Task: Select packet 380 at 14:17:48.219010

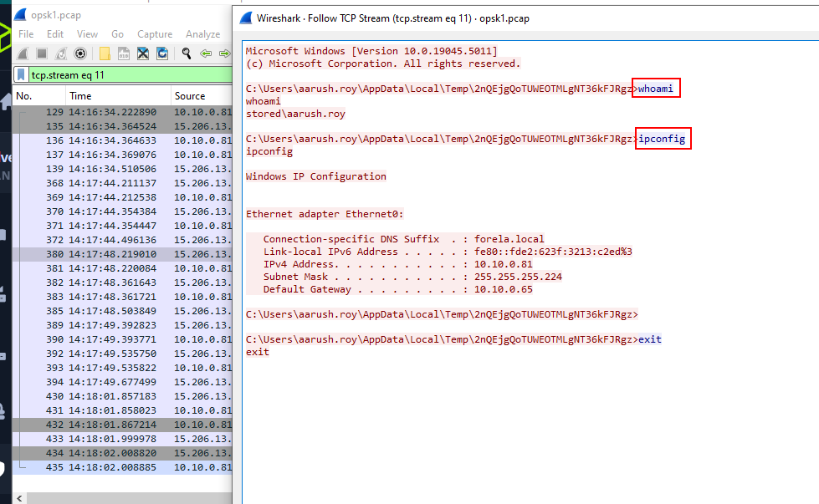Action: (122, 254)
